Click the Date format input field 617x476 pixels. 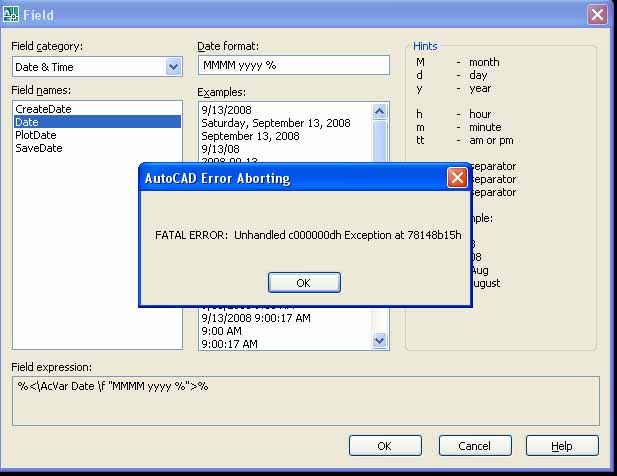(294, 65)
